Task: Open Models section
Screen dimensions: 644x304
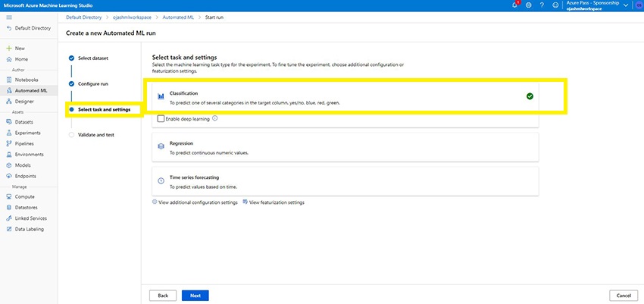Action: [x=18, y=165]
